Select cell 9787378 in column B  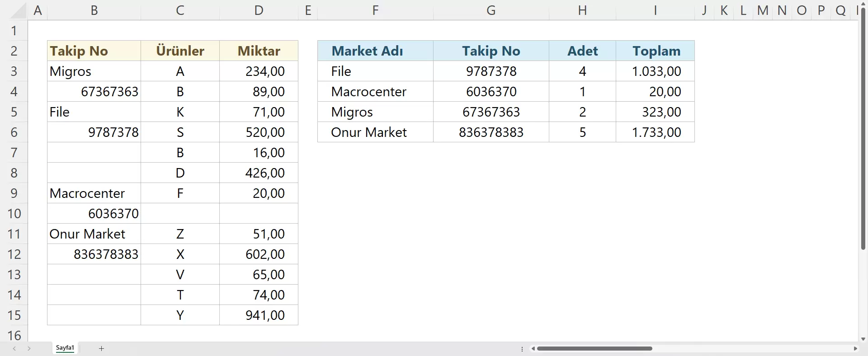[x=94, y=132]
